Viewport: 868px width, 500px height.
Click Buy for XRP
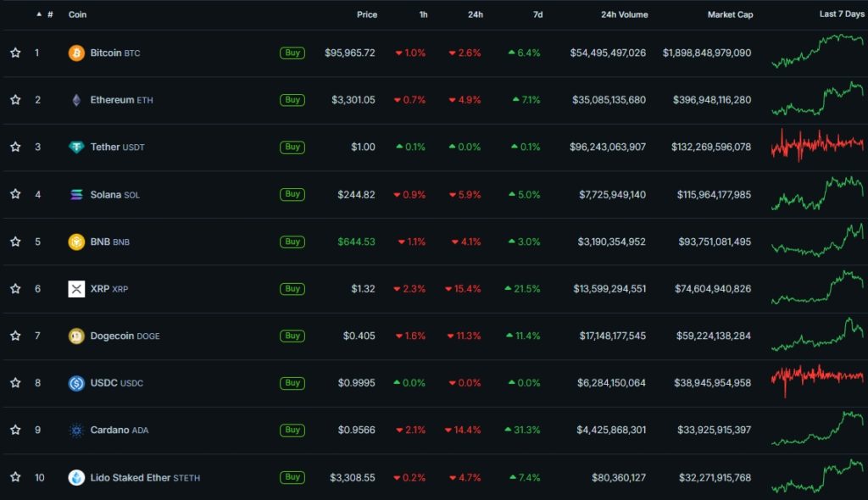[292, 289]
